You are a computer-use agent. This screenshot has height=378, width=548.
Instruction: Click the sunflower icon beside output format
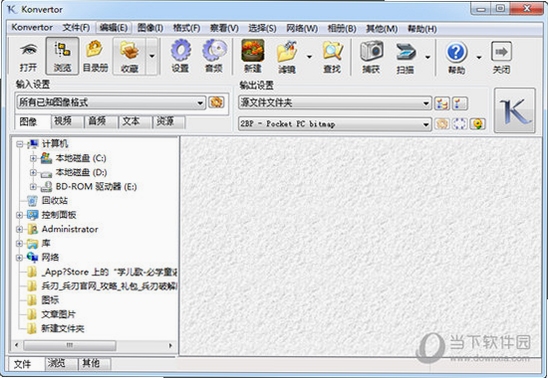click(x=478, y=124)
